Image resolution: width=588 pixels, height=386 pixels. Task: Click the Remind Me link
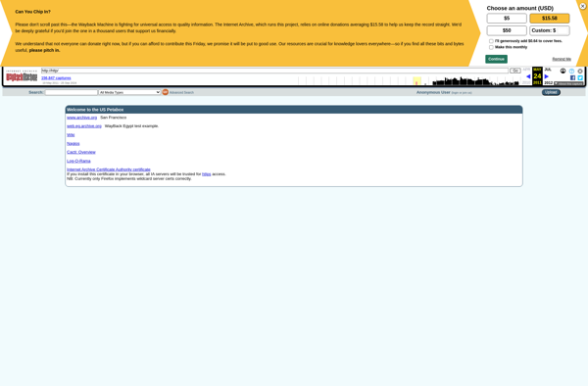coord(562,59)
